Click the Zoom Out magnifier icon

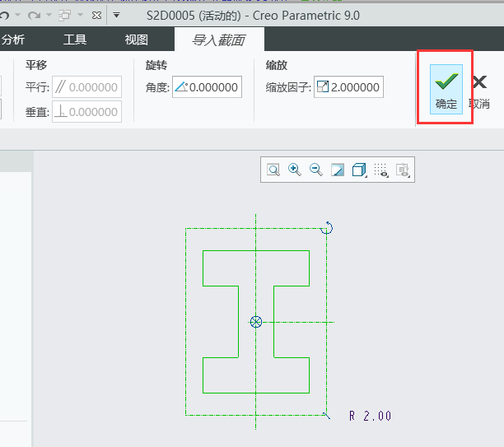click(316, 170)
